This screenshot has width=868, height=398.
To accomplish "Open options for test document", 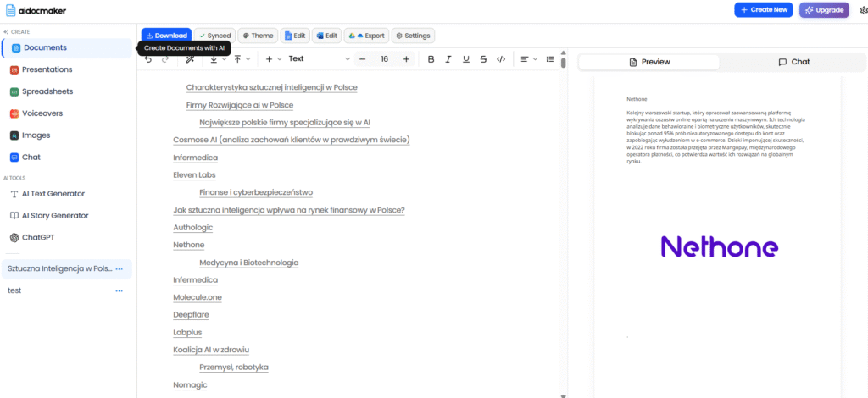I will 119,290.
